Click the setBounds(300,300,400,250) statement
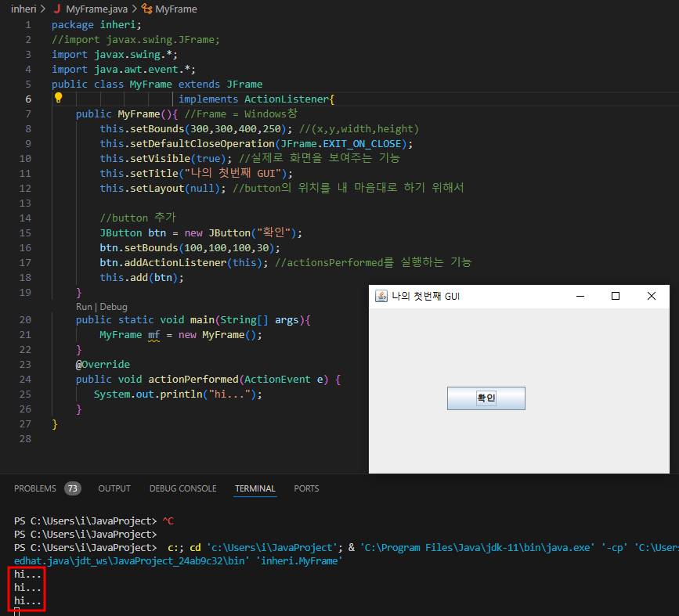This screenshot has height=616, width=679. pos(196,129)
